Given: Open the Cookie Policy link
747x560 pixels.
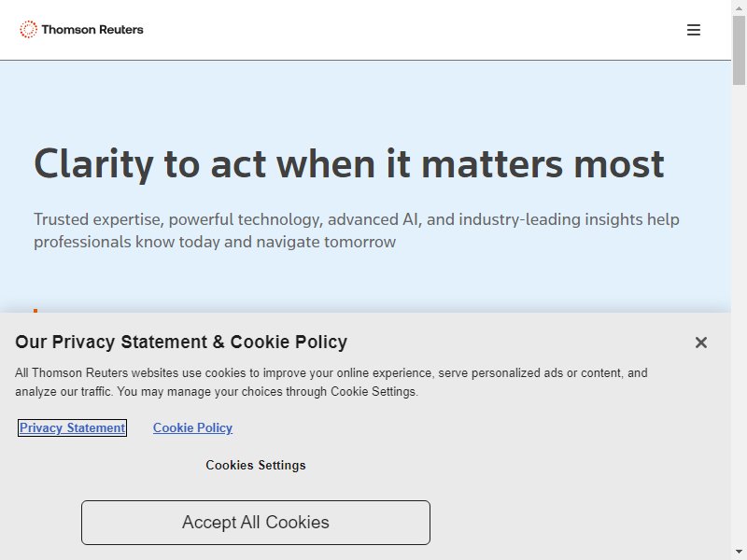Looking at the screenshot, I should pos(192,427).
